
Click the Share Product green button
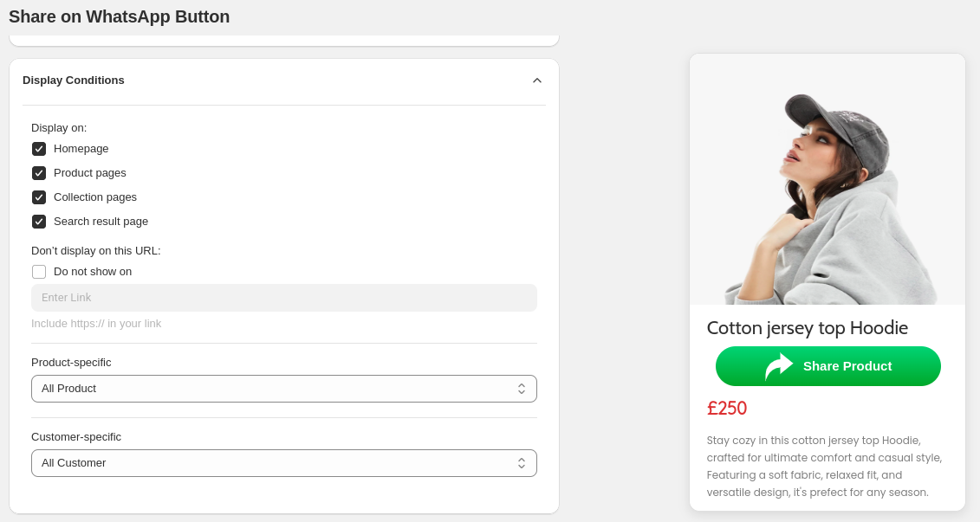[827, 366]
